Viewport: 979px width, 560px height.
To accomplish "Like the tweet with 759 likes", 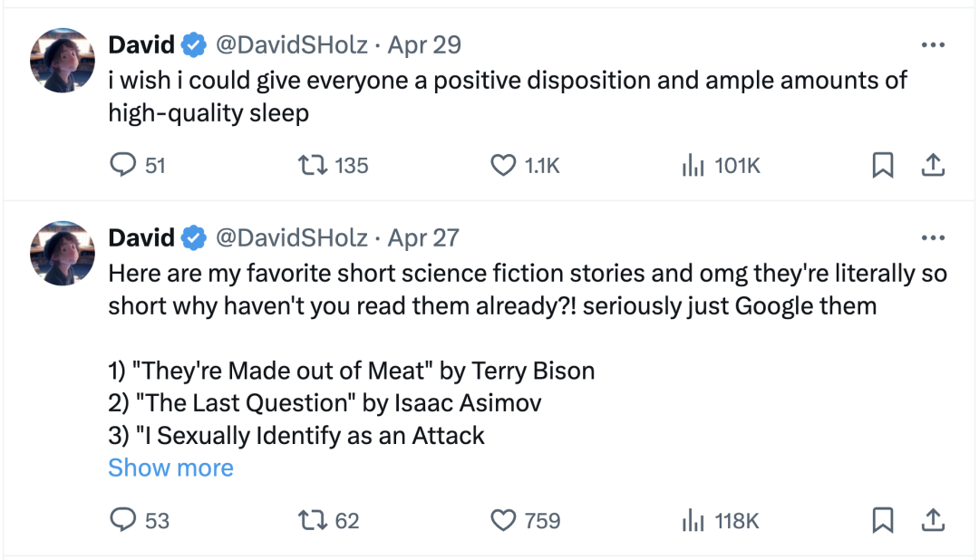I will (503, 520).
